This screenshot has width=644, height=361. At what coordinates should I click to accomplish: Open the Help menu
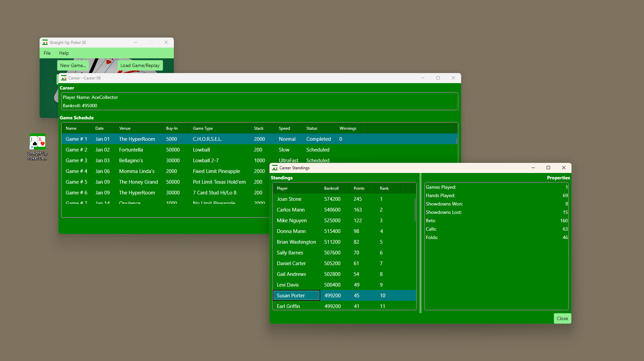pyautogui.click(x=63, y=53)
